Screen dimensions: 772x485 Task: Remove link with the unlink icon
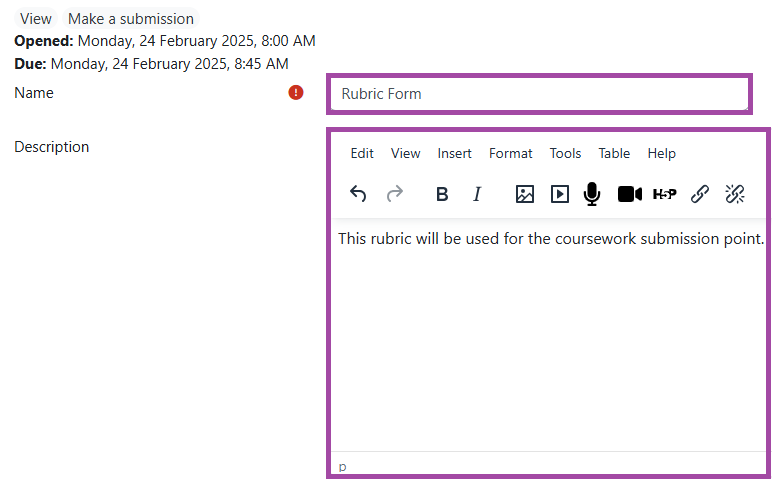click(735, 194)
